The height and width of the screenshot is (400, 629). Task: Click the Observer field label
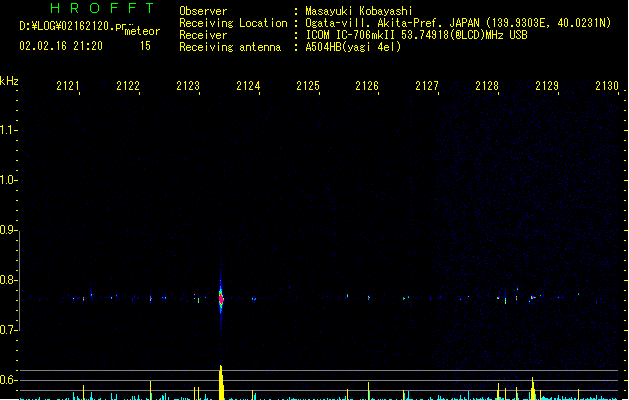coord(203,11)
